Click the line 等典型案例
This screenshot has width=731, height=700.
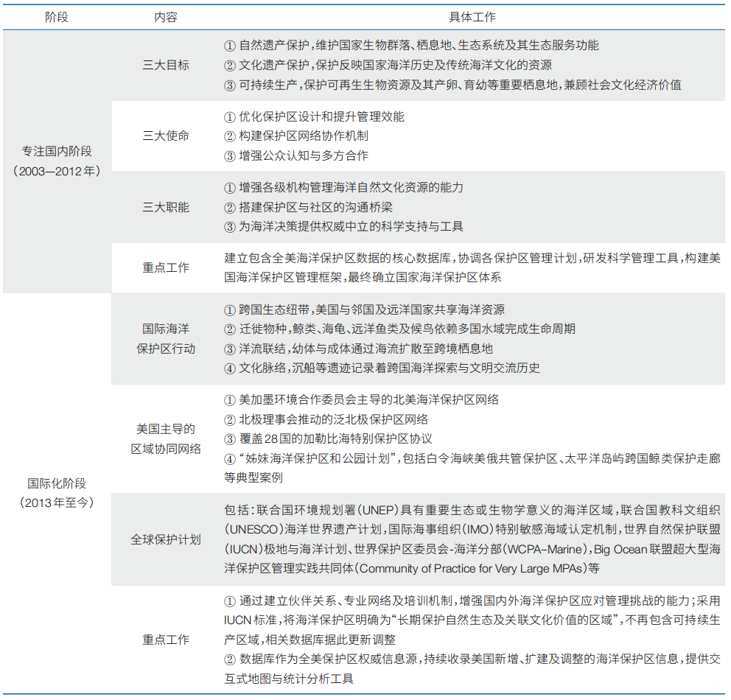click(x=253, y=477)
